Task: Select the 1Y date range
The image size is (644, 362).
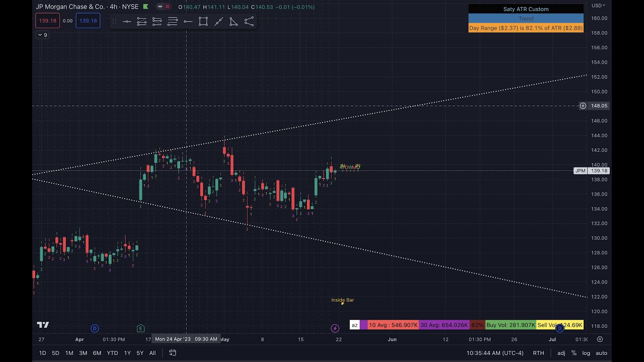Action: (x=127, y=353)
